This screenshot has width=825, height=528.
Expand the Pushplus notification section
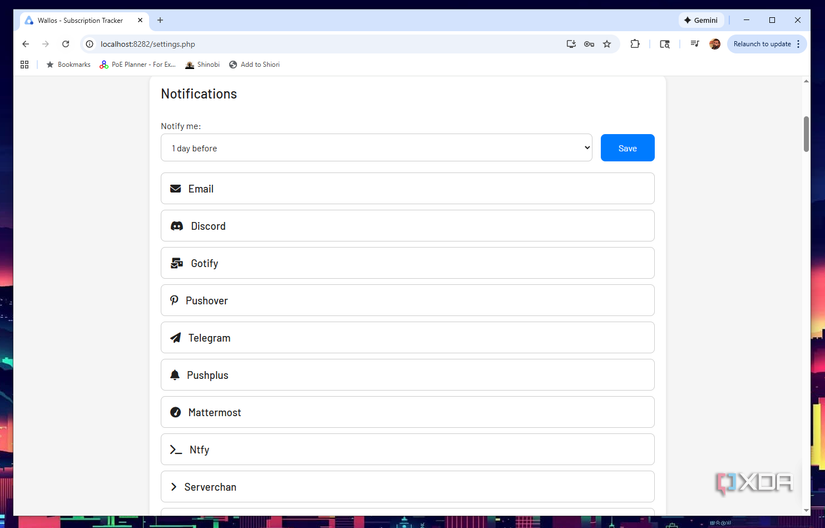tap(407, 375)
